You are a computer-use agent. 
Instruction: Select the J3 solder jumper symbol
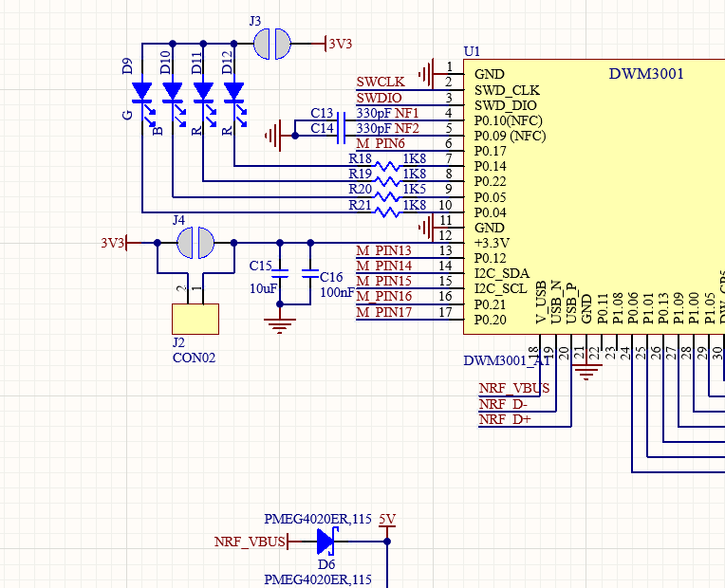[272, 44]
